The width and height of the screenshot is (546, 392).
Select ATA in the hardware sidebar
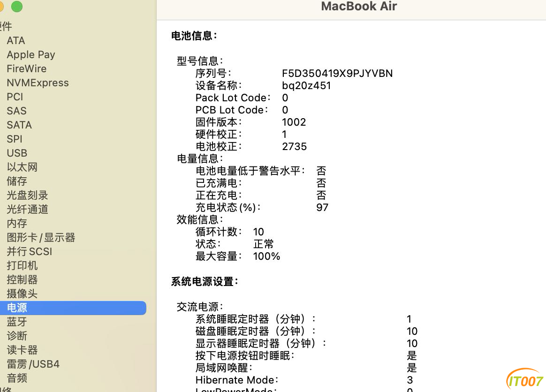click(15, 41)
